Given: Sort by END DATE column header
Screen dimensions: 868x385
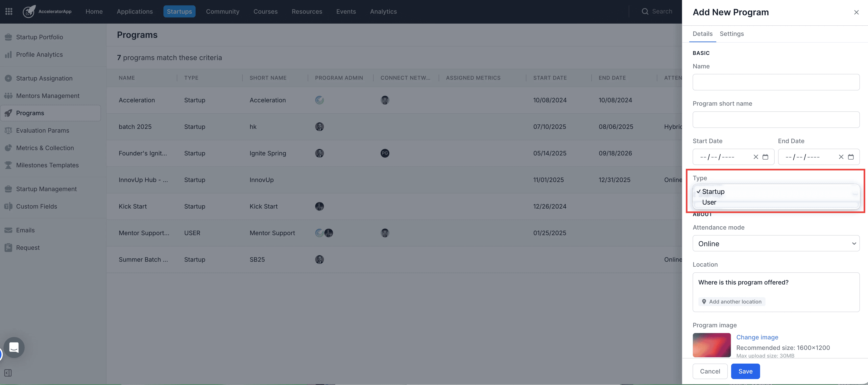Looking at the screenshot, I should [x=612, y=78].
